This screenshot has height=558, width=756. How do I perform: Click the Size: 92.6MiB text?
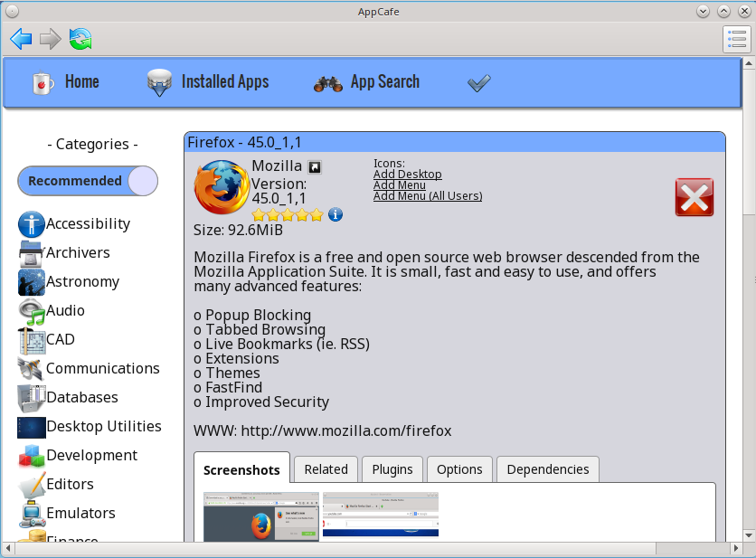pyautogui.click(x=238, y=230)
